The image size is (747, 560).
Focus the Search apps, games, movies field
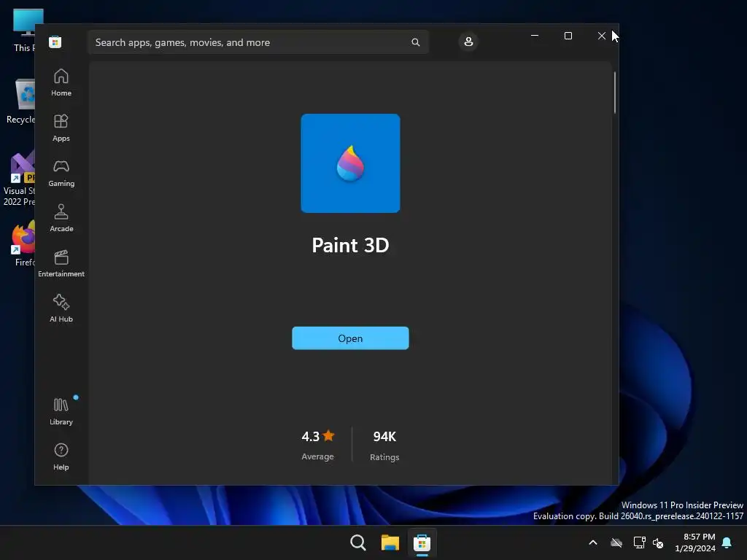tap(258, 42)
